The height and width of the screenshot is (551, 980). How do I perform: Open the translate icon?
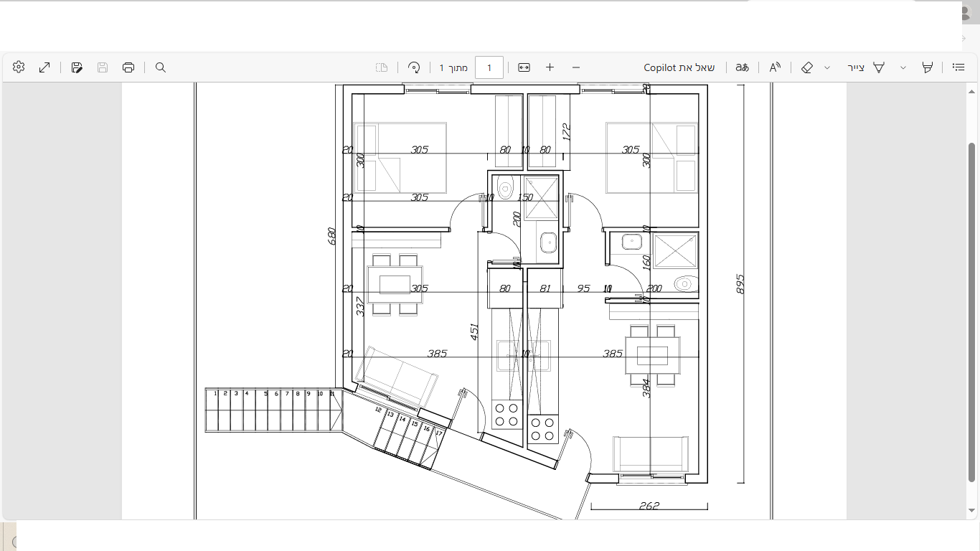[x=742, y=67]
